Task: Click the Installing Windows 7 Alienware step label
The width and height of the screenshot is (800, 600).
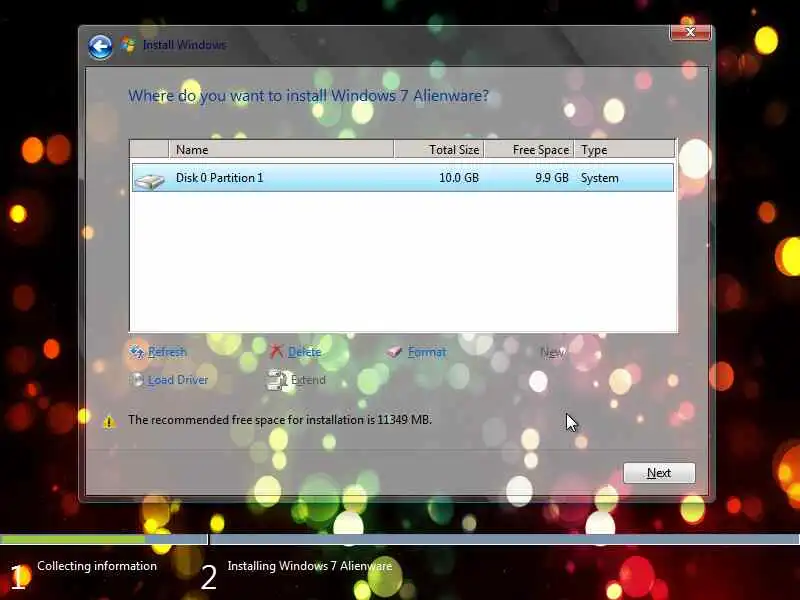Action: 310,566
